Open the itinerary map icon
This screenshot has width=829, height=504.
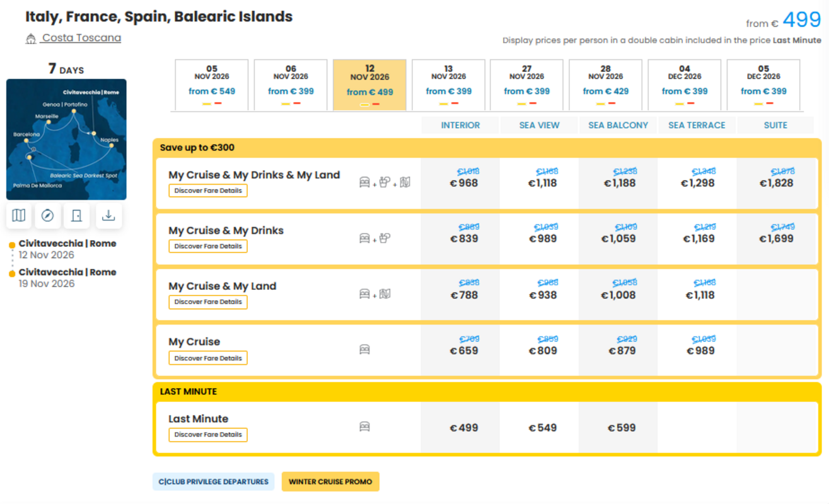click(x=19, y=216)
